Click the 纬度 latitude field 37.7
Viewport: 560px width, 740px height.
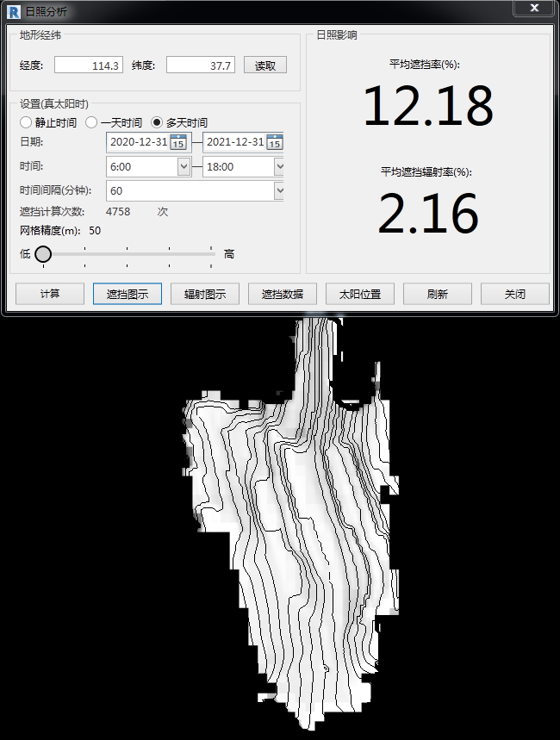click(201, 65)
